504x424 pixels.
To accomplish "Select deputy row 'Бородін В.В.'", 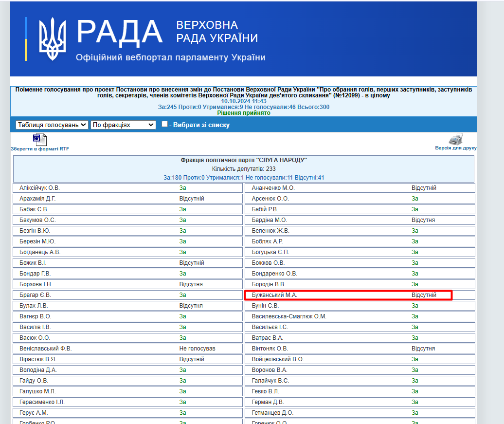I will coord(360,284).
